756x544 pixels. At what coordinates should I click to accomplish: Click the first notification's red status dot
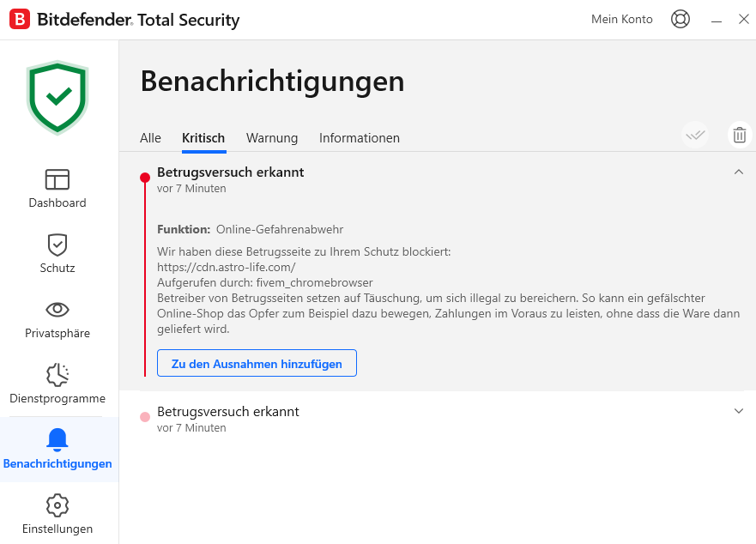click(145, 178)
